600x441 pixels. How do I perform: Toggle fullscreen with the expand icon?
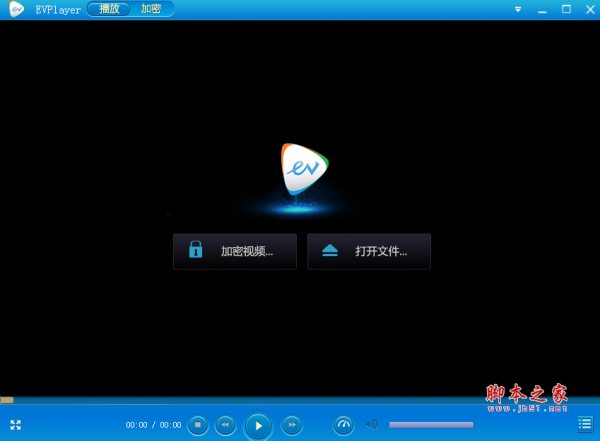pos(16,425)
